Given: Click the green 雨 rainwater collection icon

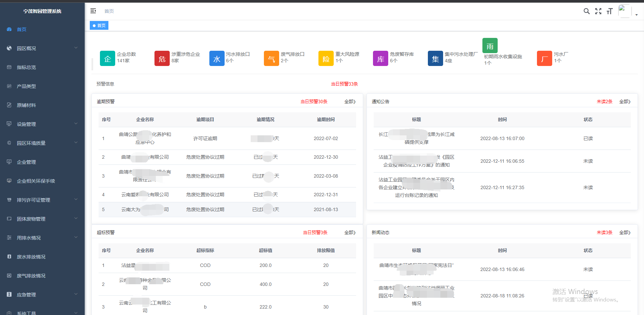Looking at the screenshot, I should point(490,46).
